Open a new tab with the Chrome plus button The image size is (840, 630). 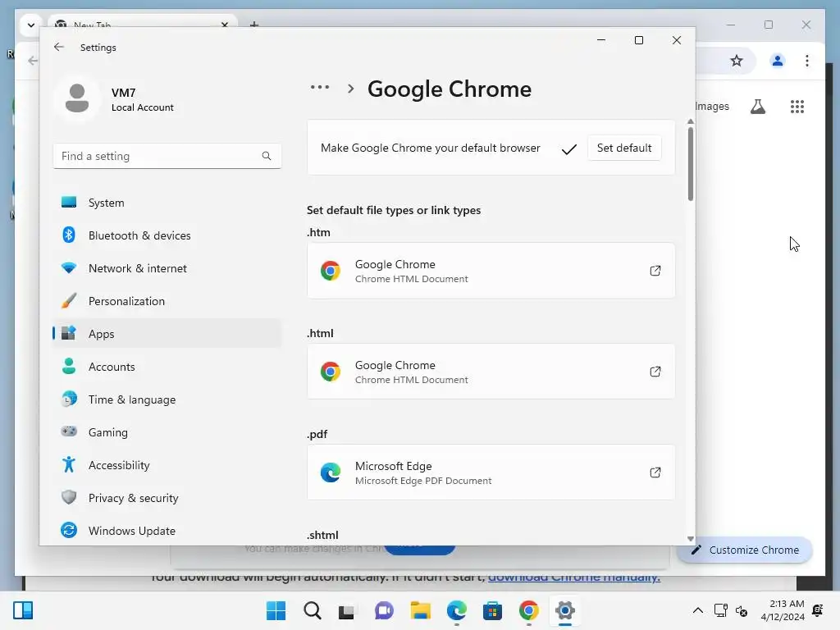point(254,25)
